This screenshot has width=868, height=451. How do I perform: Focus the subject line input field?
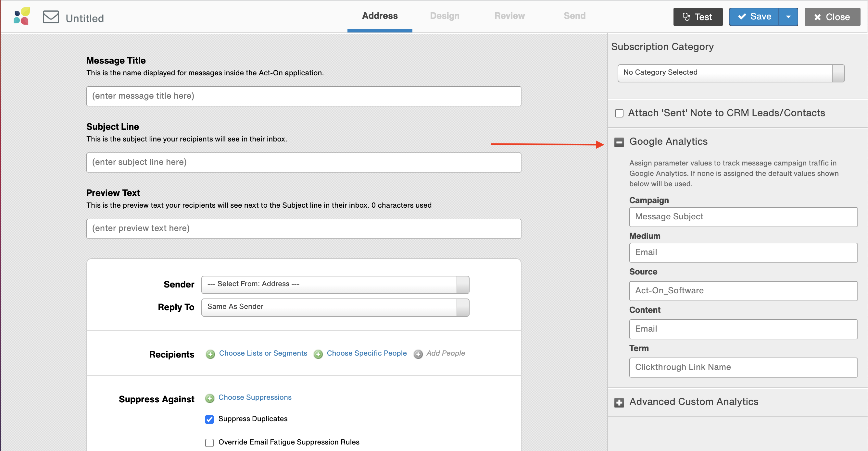304,163
